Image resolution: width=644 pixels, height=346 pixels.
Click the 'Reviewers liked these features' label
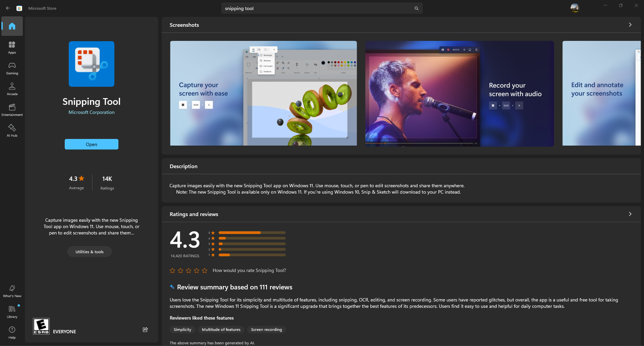[x=202, y=318]
